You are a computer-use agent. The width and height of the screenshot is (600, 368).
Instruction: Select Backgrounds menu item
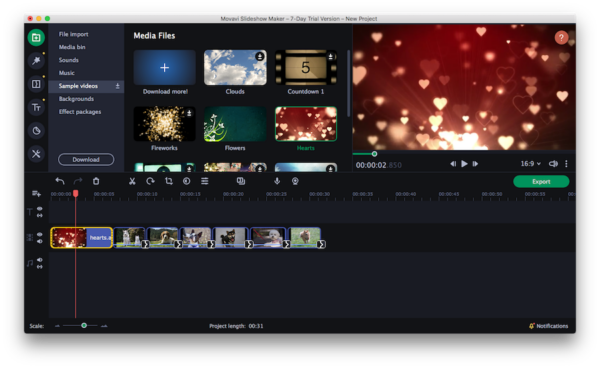click(76, 99)
